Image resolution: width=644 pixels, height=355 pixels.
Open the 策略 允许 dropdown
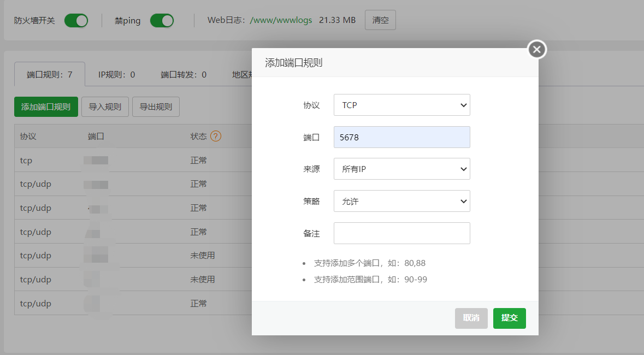pyautogui.click(x=401, y=201)
